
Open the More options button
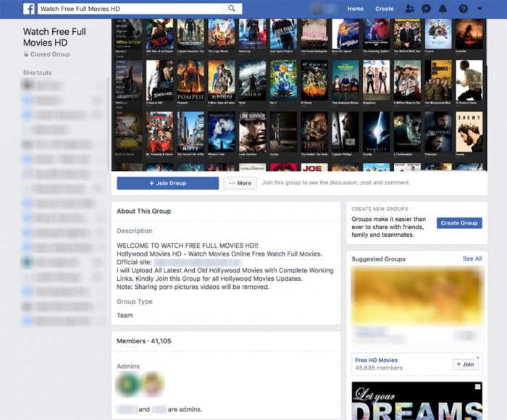(x=240, y=183)
